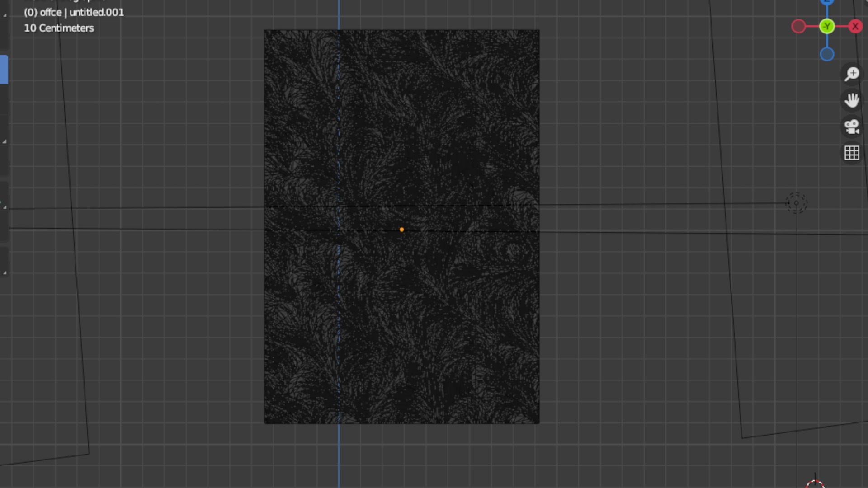Screen dimensions: 868x488
Task: Expand the second toolbar triangle below blue tool
Action: coord(5,141)
